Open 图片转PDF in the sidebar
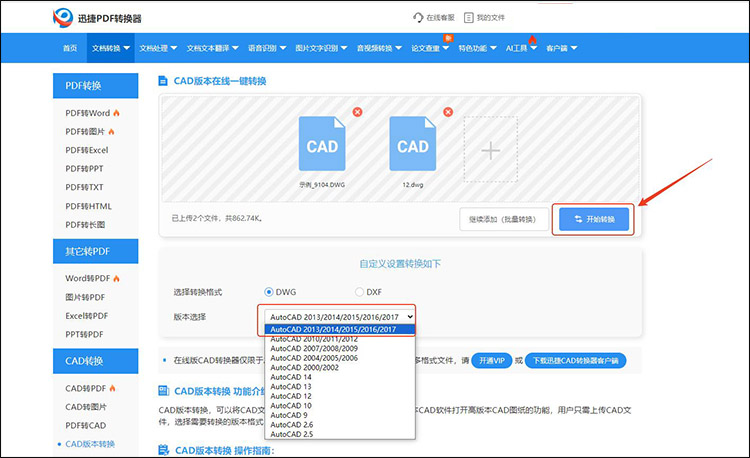The image size is (750, 458). [85, 297]
